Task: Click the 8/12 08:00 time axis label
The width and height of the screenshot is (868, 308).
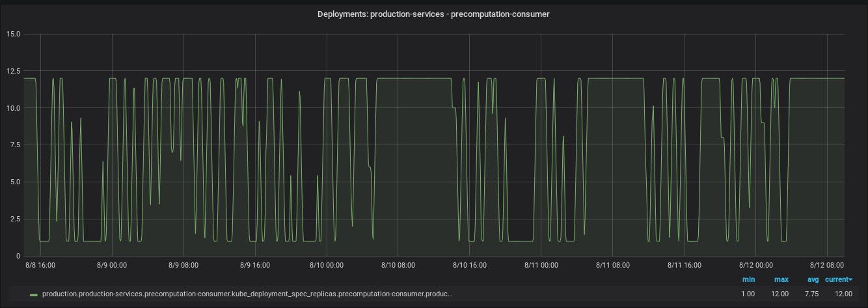Action: tap(827, 265)
